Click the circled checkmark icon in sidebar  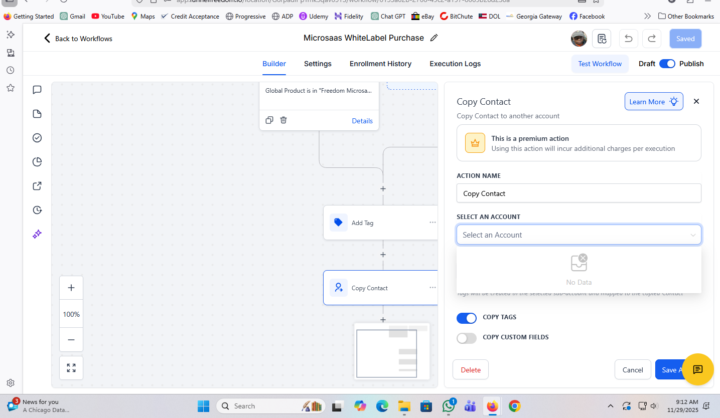37,138
